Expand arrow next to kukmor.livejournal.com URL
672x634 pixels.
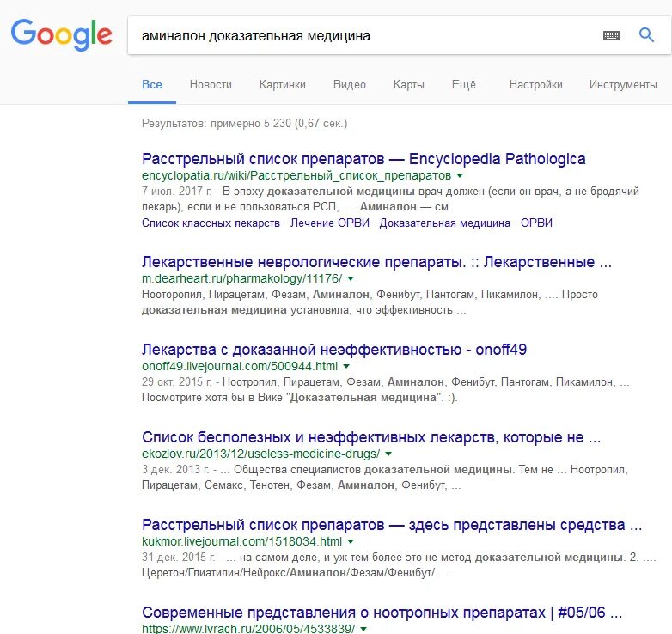pyautogui.click(x=351, y=541)
